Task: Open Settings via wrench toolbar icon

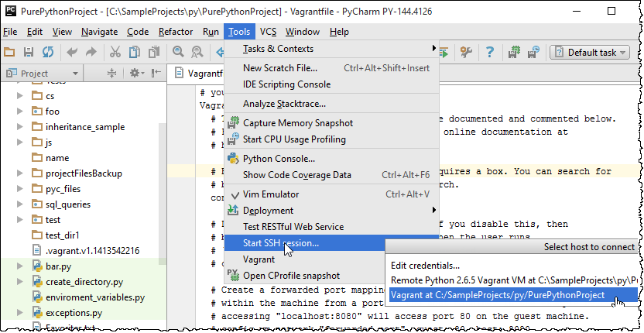Action: (x=466, y=52)
